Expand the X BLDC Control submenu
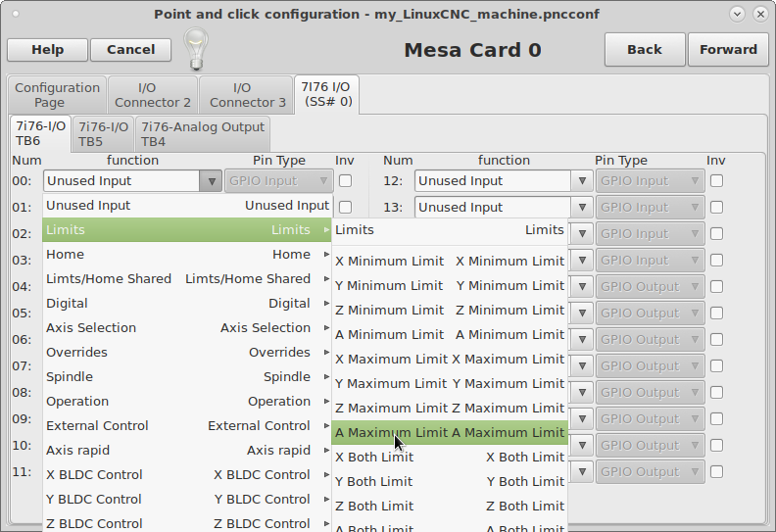 [187, 475]
